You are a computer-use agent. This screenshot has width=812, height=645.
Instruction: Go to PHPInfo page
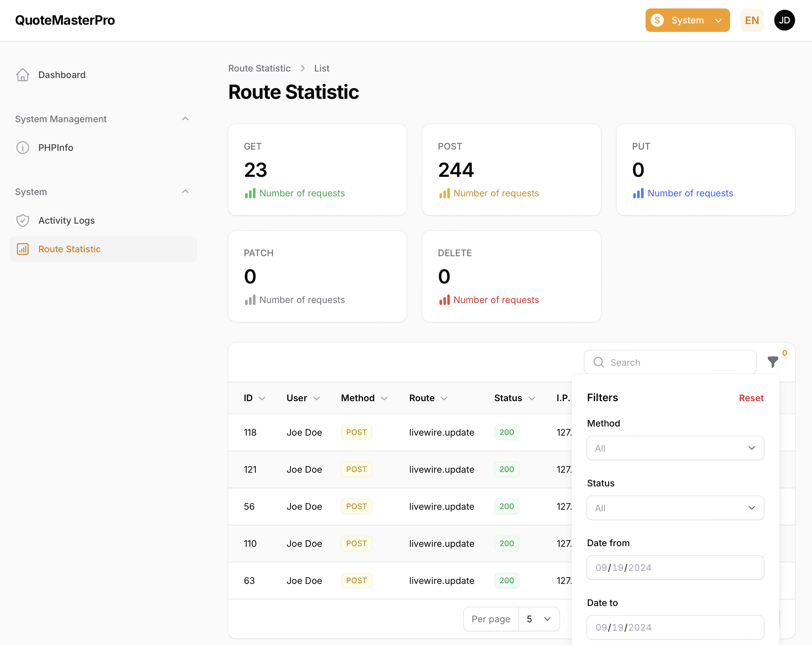point(56,147)
